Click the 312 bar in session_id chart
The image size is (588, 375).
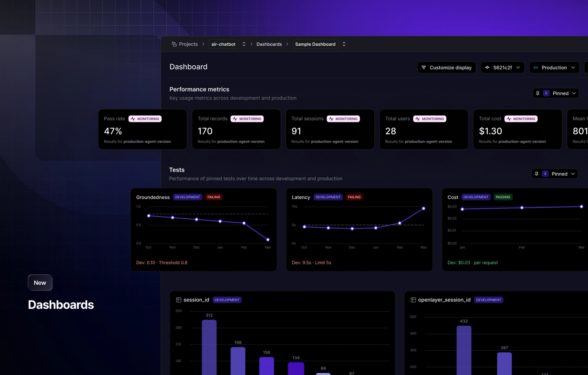(209, 347)
